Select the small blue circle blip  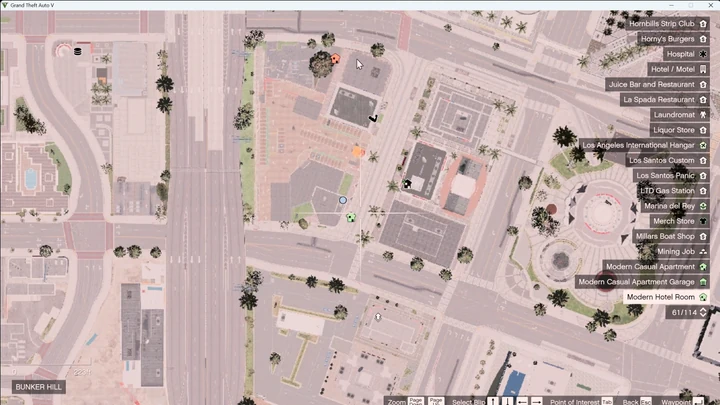(343, 200)
